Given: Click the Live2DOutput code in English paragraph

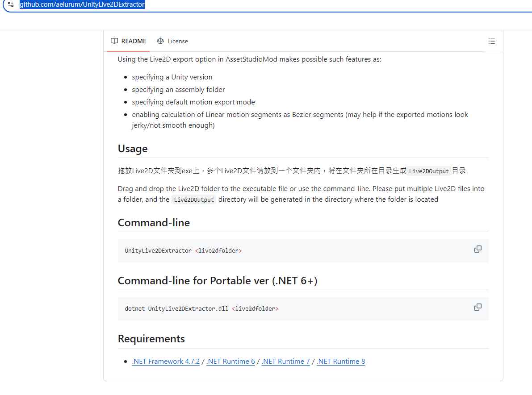Looking at the screenshot, I should (194, 200).
